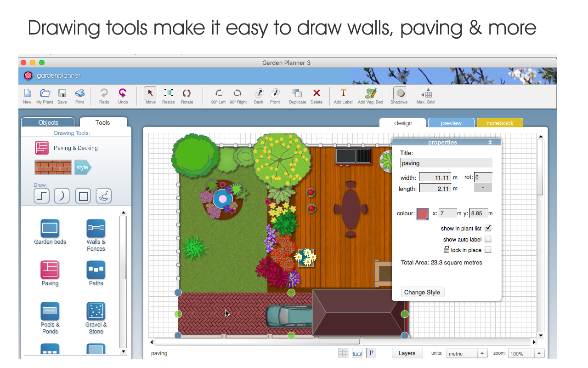Click the length field showing 2.11
Viewport: 588px width, 368px height.
tap(435, 188)
